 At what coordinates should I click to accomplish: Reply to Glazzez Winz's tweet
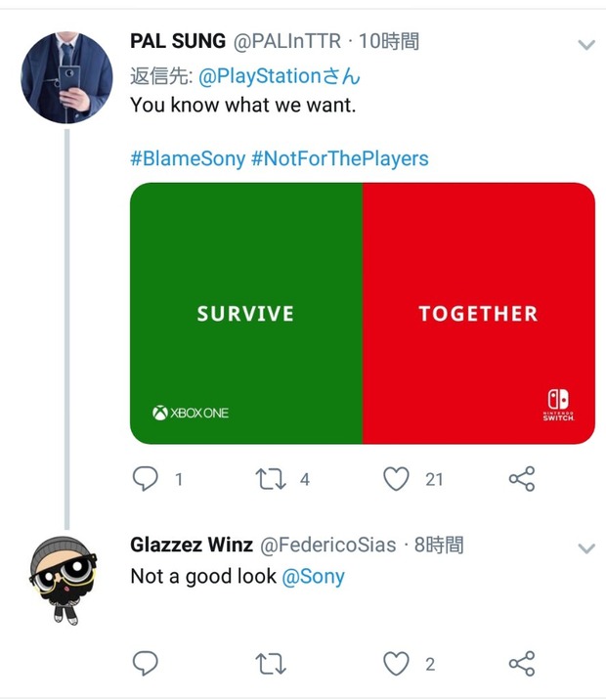pos(145,664)
